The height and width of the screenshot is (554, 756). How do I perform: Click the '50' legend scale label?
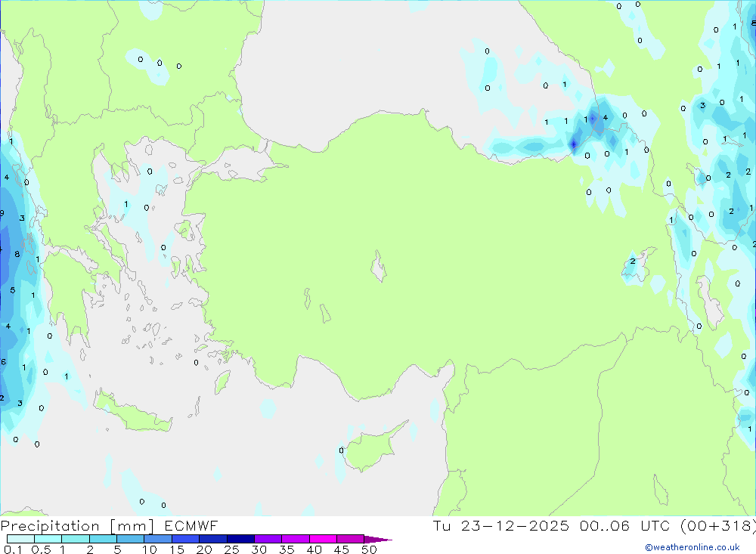370,549
